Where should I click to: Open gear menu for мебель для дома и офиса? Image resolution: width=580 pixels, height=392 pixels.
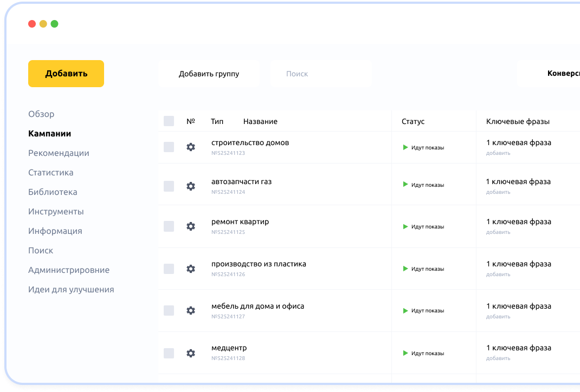point(191,311)
